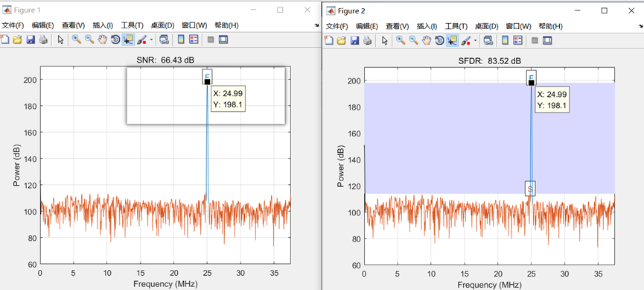Print Figure 1 using the printer icon
Image resolution: width=644 pixels, height=290 pixels.
point(43,40)
